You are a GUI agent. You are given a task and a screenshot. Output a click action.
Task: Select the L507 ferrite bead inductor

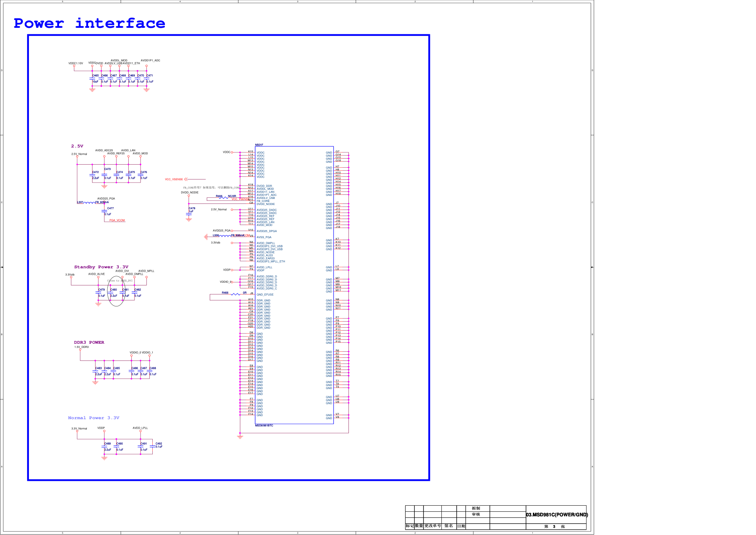89,203
